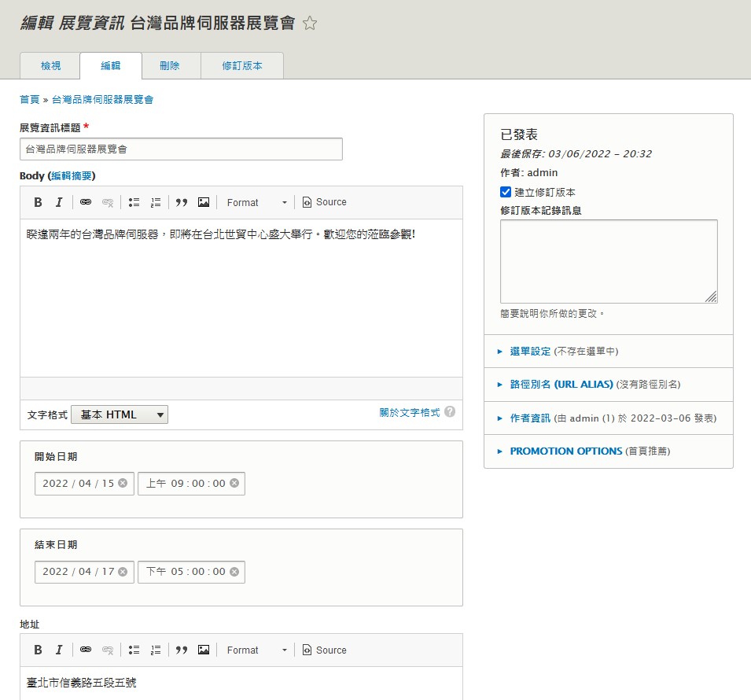
Task: Click the 編輯摘要 link beside Body
Action: (72, 175)
